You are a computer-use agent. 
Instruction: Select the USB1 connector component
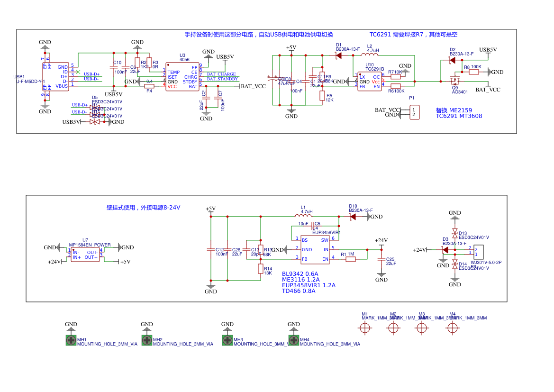(59, 77)
